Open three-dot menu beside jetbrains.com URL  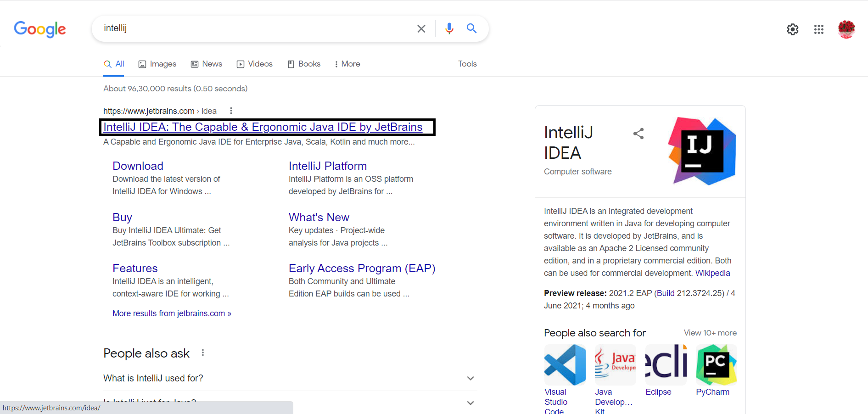[x=231, y=111]
